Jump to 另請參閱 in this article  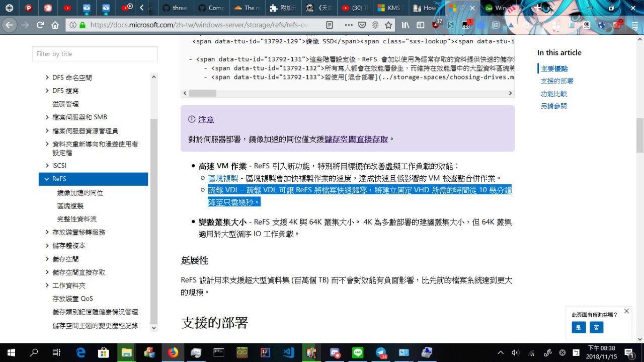[554, 106]
